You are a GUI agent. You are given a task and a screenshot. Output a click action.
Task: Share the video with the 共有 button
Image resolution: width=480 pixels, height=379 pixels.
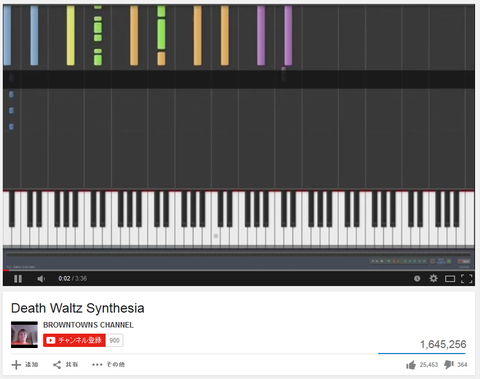pos(65,365)
